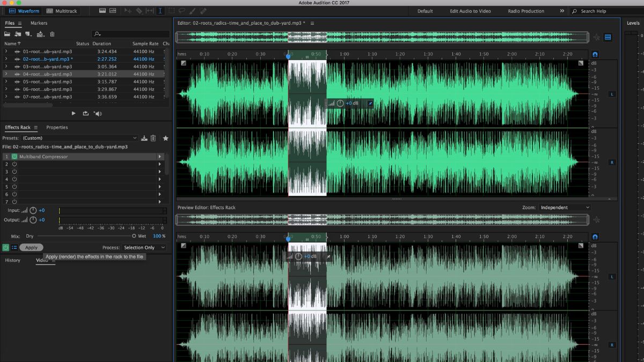Switch to the Markers tab
Viewport: 644px width, 362px height.
[39, 23]
